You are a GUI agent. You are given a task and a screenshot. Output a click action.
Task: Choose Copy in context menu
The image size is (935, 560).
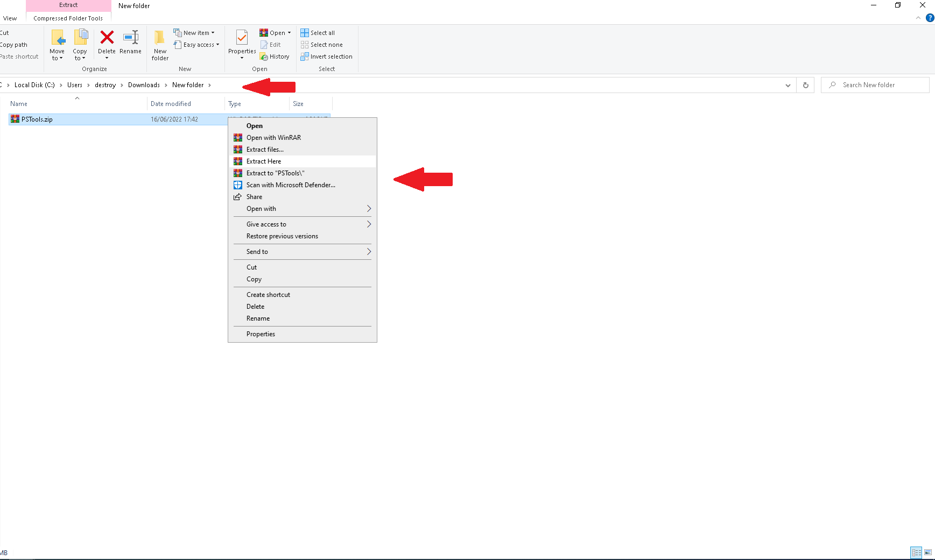(303, 279)
